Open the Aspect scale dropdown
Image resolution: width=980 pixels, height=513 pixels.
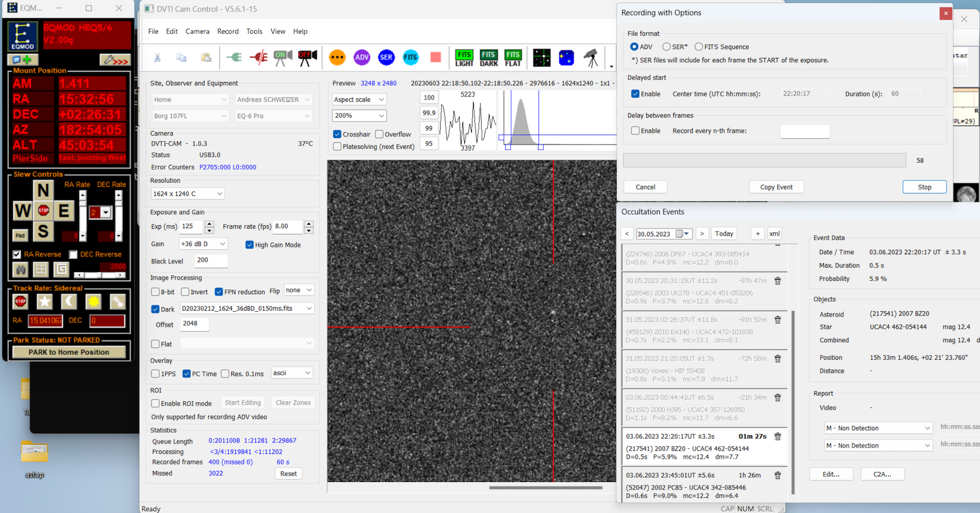[x=359, y=99]
